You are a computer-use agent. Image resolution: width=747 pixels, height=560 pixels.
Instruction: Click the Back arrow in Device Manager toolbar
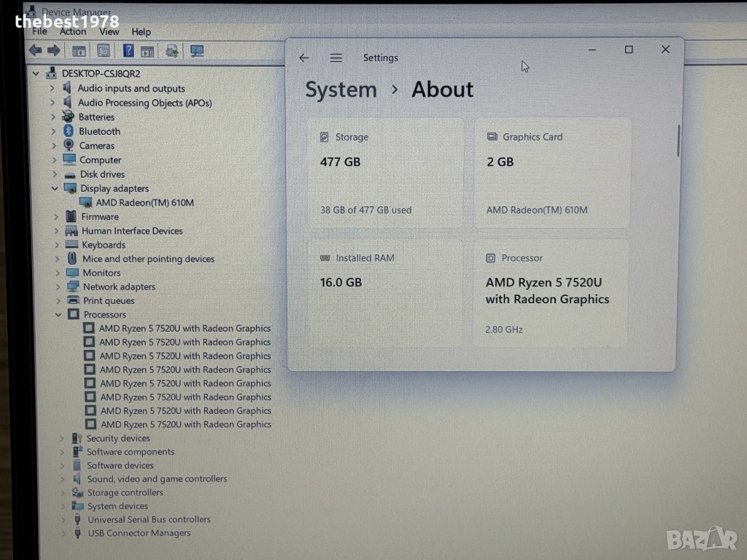(x=34, y=50)
